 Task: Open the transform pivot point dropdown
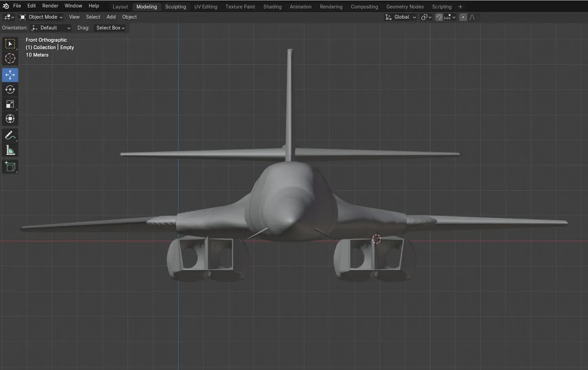tap(426, 17)
